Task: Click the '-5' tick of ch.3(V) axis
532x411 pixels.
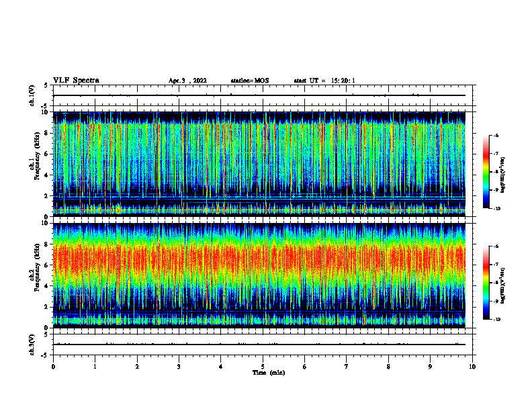Action: coord(46,355)
